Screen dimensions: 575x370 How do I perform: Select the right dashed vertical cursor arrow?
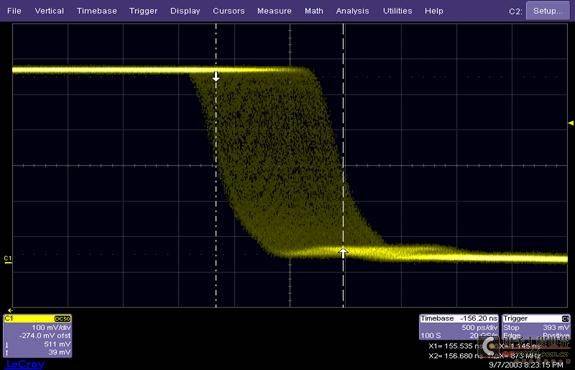[343, 252]
